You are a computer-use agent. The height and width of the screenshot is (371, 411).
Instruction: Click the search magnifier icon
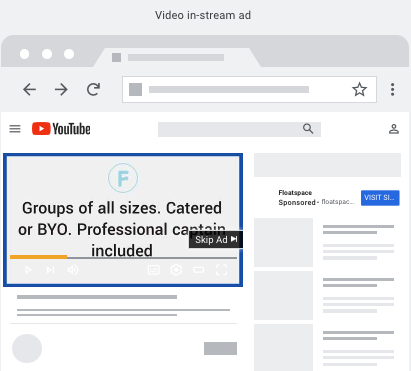[308, 128]
